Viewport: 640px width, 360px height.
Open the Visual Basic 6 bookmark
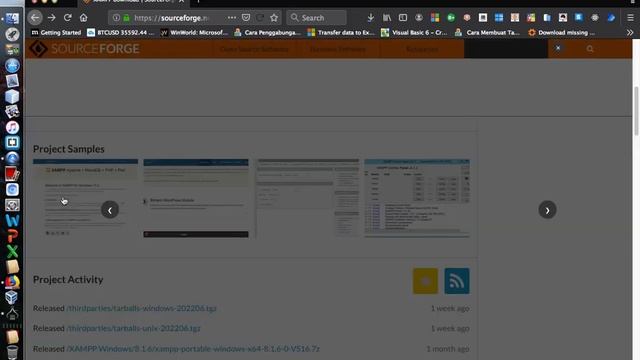pos(414,32)
